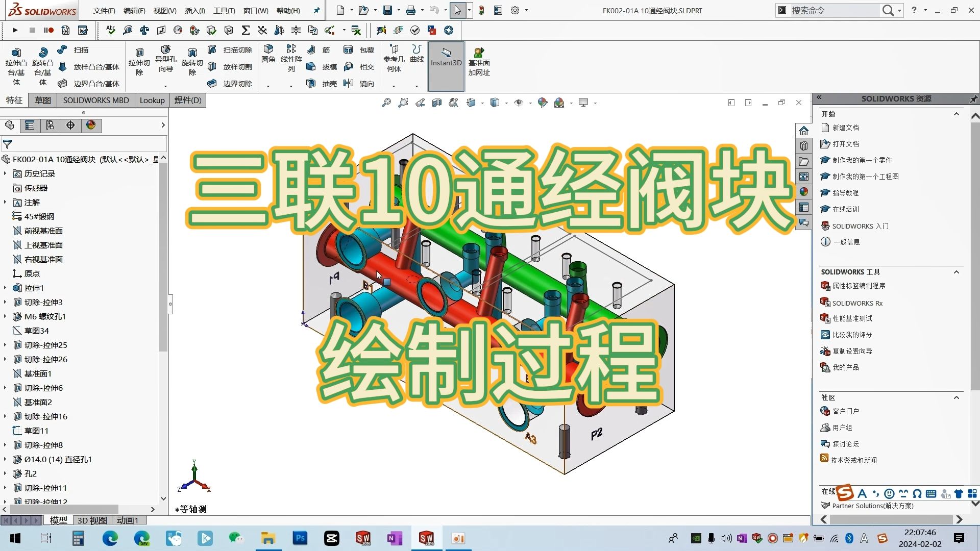Image resolution: width=980 pixels, height=551 pixels.
Task: Expand the M6 螺纹孔1 feature node
Action: 5,317
